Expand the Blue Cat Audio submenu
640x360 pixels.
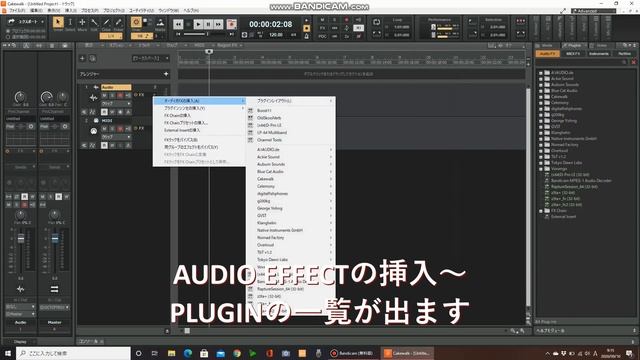pos(290,171)
